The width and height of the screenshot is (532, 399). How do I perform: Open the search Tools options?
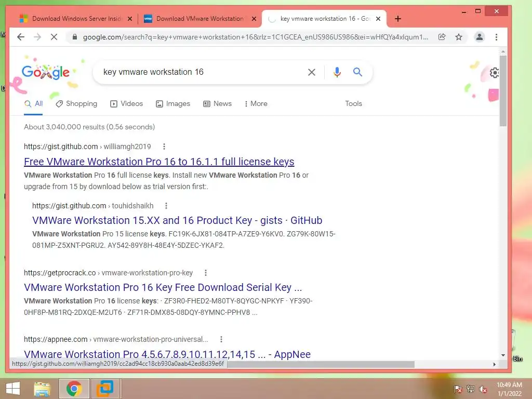coord(353,104)
